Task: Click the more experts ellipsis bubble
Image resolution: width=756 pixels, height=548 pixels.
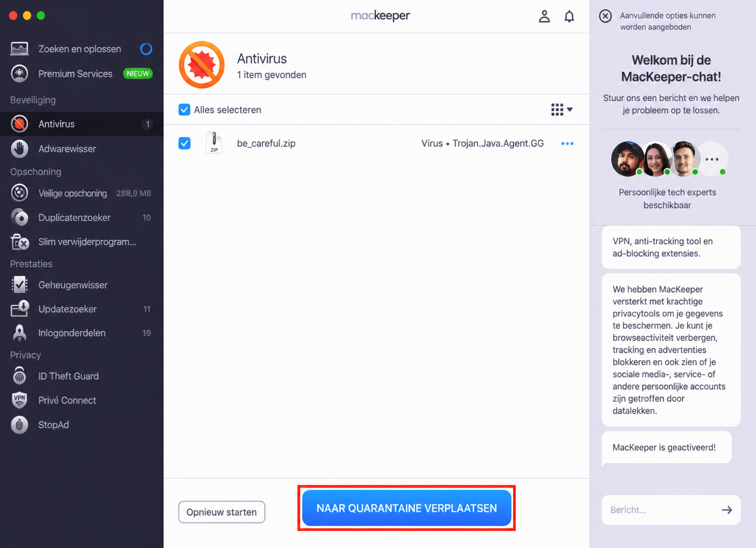Action: [x=712, y=159]
